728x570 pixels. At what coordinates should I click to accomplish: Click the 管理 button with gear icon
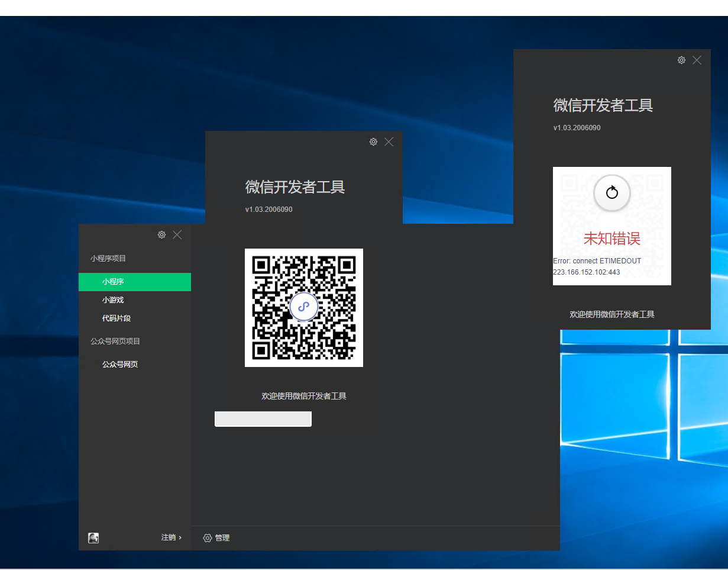pos(216,538)
